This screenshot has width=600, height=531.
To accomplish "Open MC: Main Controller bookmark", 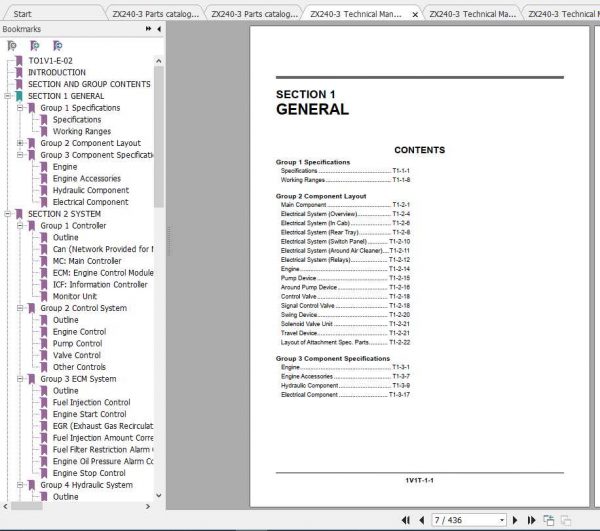I will 87,261.
